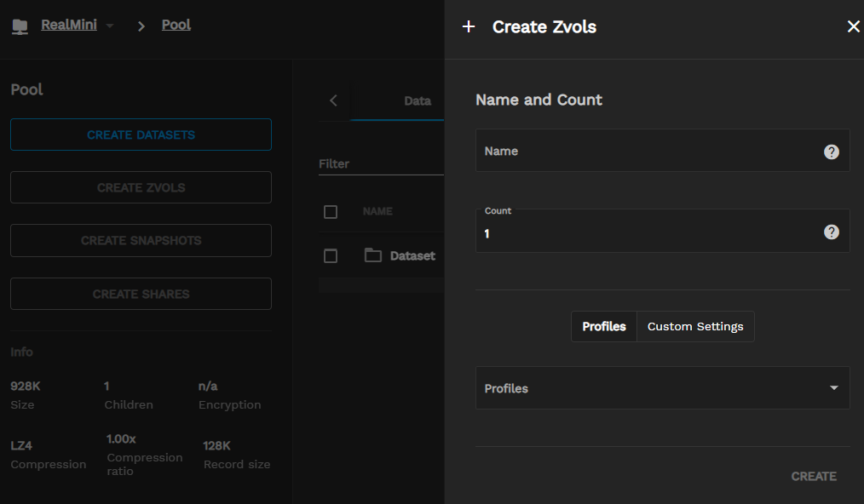Screen dimensions: 864x504
Task: Click the back arrow next to Data tab
Action: (333, 100)
